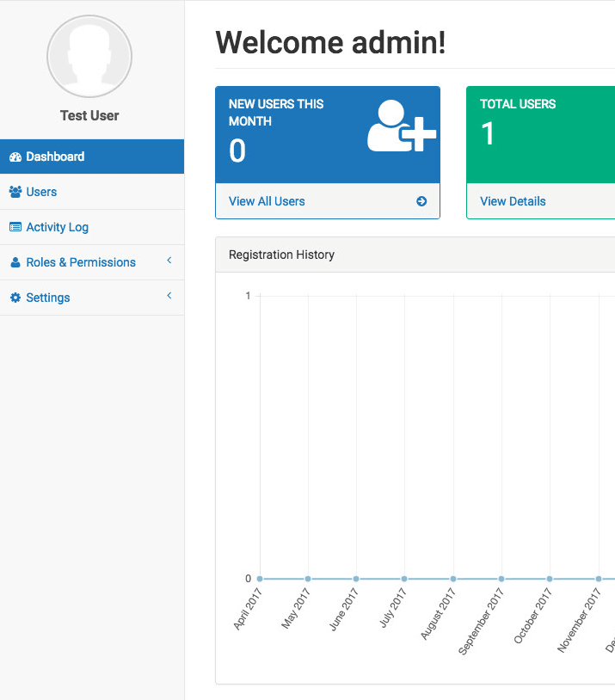Image resolution: width=615 pixels, height=700 pixels.
Task: Click the Settings gear icon
Action: 15,298
